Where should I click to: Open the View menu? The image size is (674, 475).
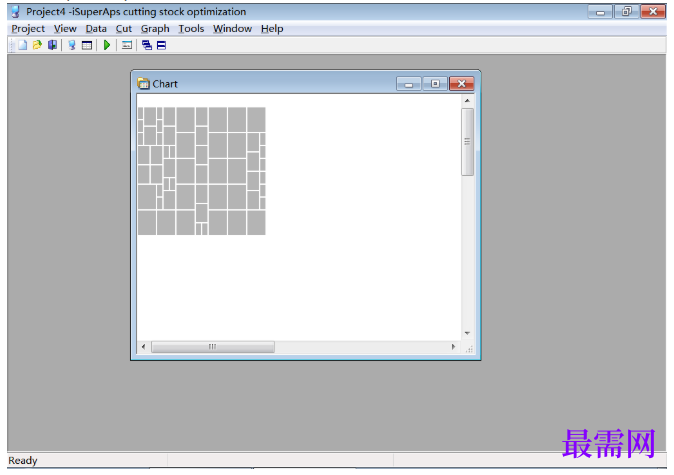(65, 29)
